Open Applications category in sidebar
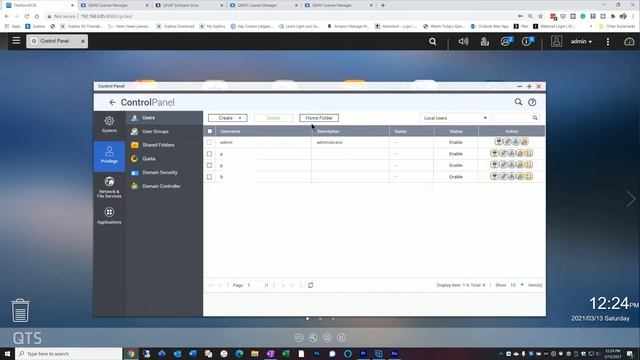 click(109, 216)
